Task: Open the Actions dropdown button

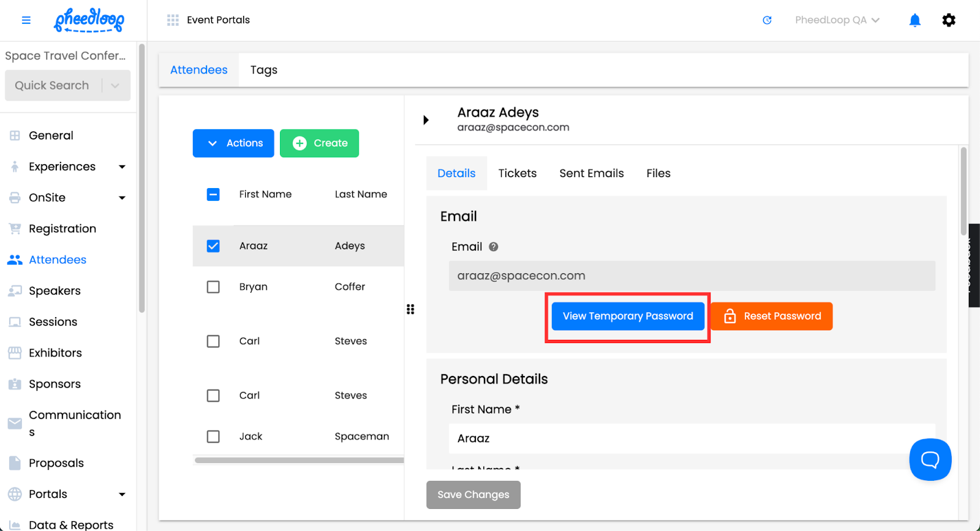Action: (x=233, y=143)
